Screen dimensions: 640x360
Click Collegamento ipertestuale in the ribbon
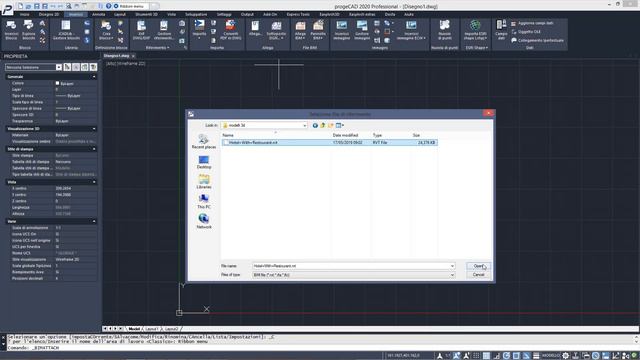tap(537, 40)
